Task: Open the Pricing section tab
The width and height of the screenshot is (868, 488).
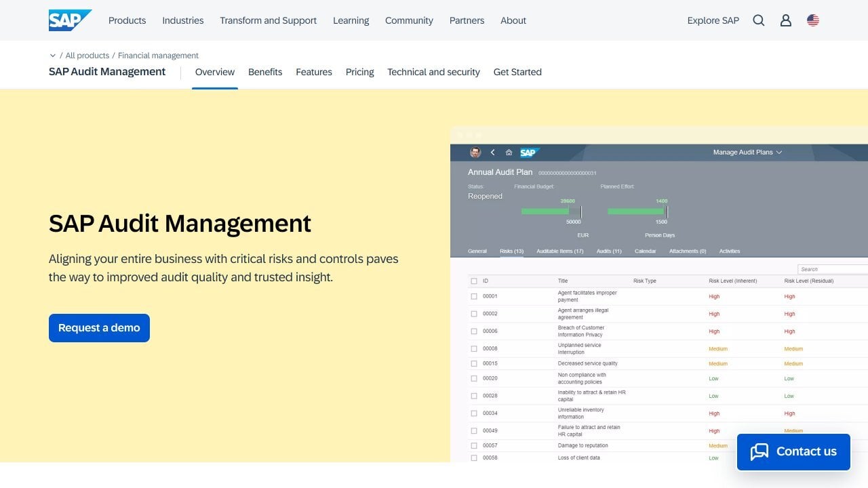Action: [359, 72]
